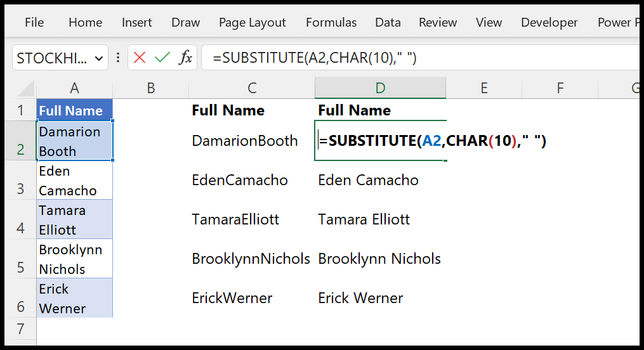Click cell A6 containing Erick Werner
644x350 pixels.
coord(74,298)
